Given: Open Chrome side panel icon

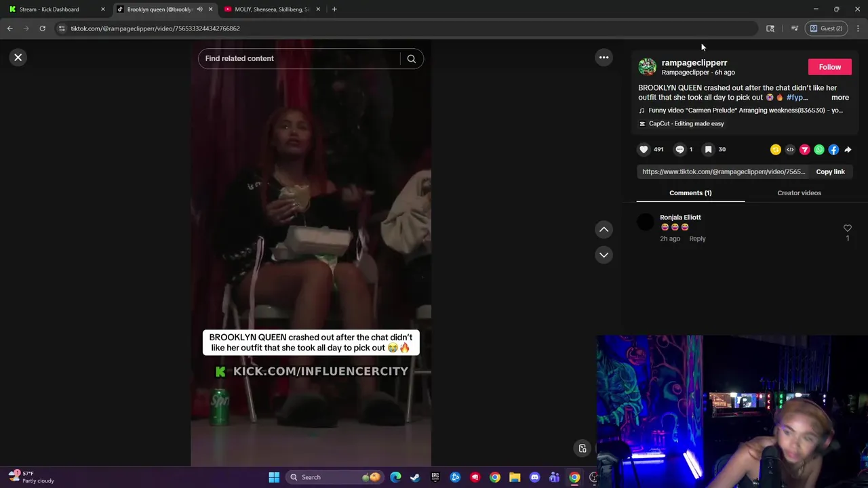Looking at the screenshot, I should coord(770,28).
